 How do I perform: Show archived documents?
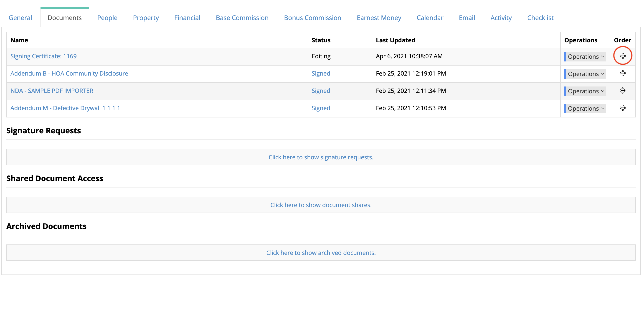point(321,252)
